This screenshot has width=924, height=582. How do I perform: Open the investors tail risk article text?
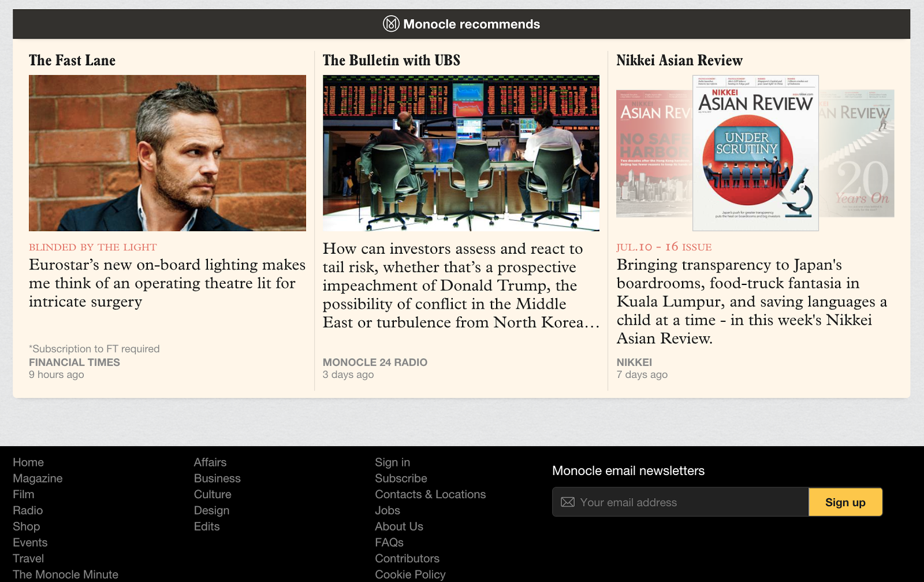point(461,286)
